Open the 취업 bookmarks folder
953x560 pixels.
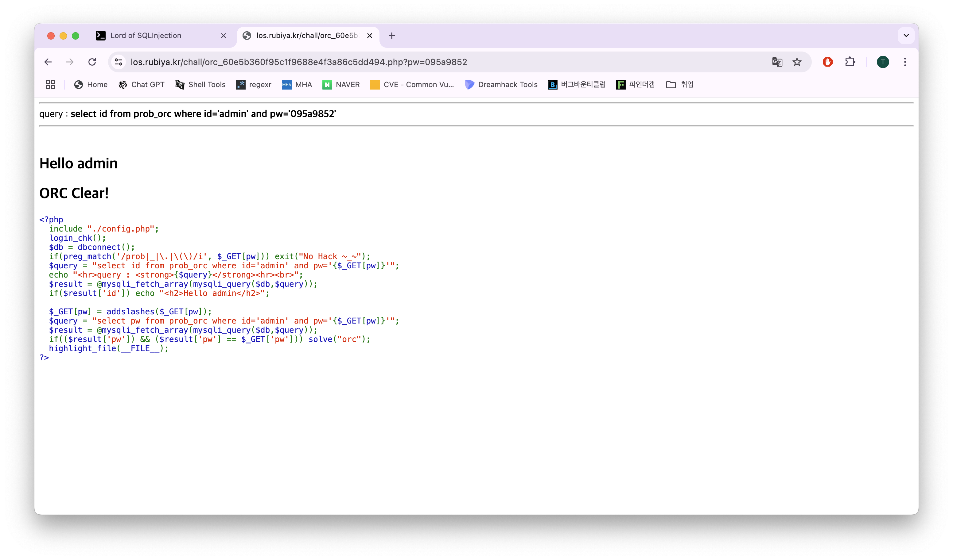(x=679, y=85)
